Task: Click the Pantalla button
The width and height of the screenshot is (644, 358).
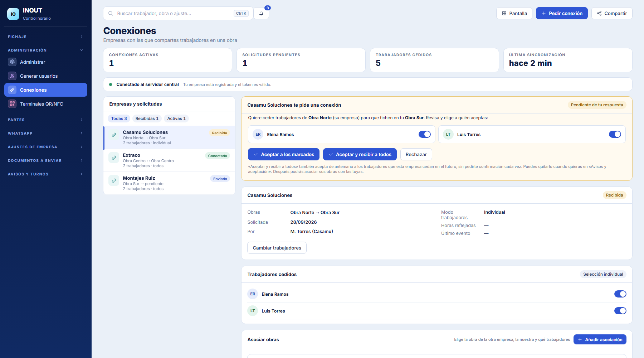Action: (514, 13)
